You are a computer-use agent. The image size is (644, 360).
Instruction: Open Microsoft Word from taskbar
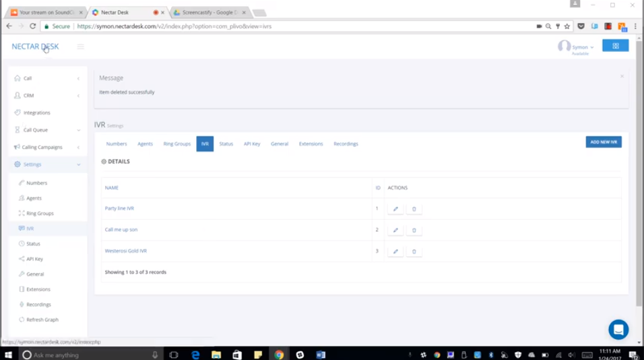321,355
